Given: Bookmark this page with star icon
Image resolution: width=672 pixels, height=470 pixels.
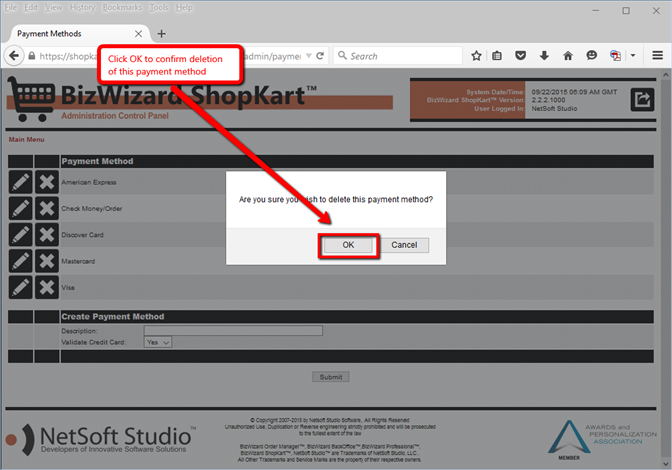Looking at the screenshot, I should (476, 56).
